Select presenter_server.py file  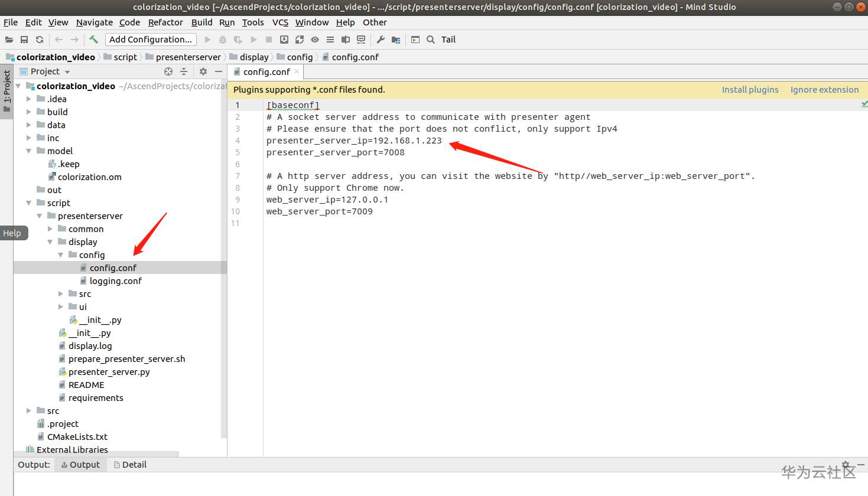click(109, 372)
